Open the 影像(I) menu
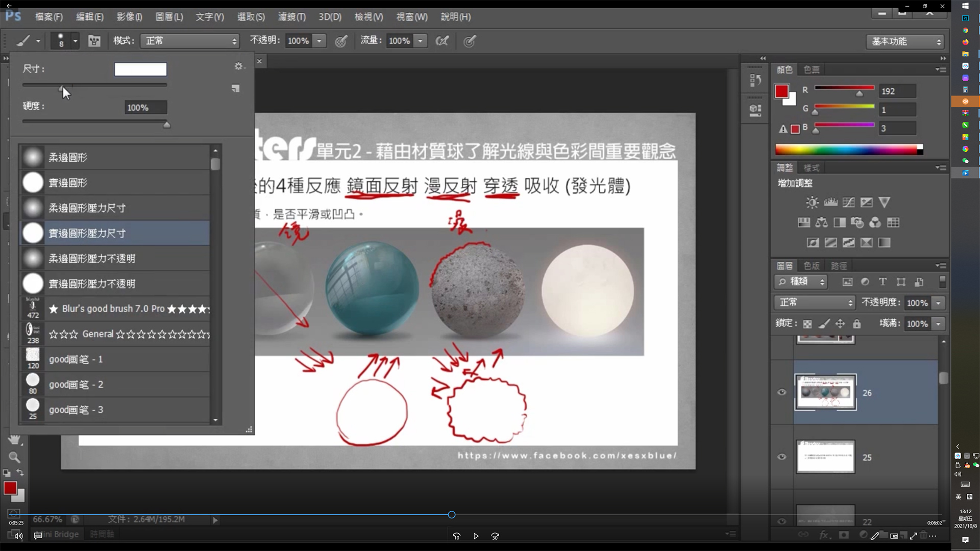This screenshot has width=980, height=551. [x=129, y=17]
